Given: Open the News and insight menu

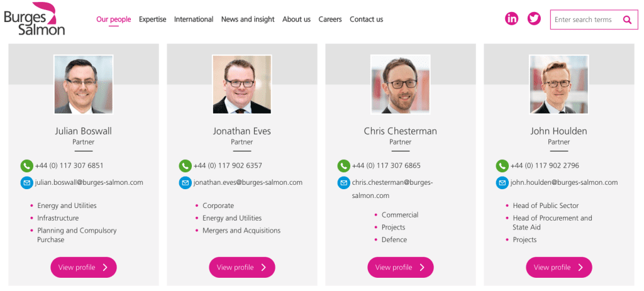Looking at the screenshot, I should pos(248,19).
